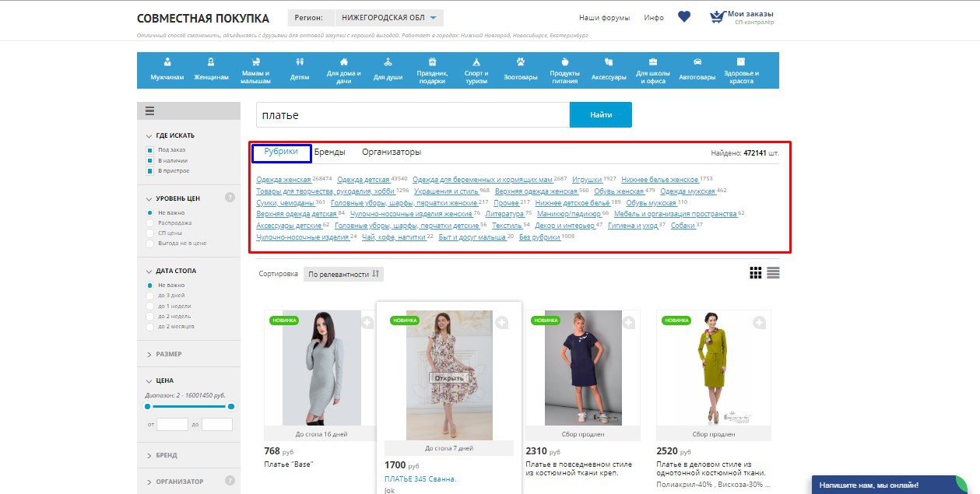Toggle the В пристрое checkbox
This screenshot has height=494, width=980.
click(150, 170)
